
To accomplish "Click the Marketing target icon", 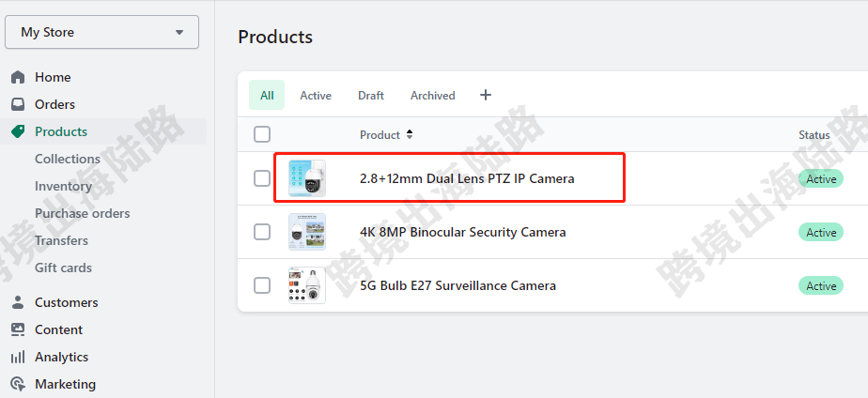I will pyautogui.click(x=18, y=384).
